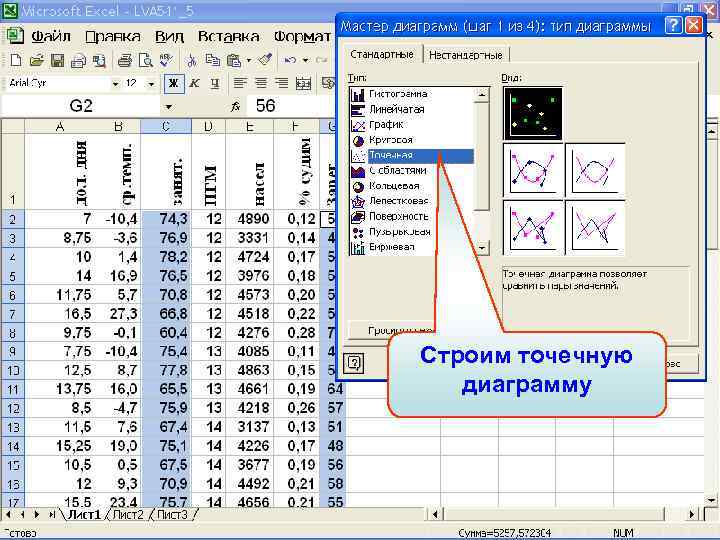
Task: Open the Вставка menu
Action: click(228, 36)
